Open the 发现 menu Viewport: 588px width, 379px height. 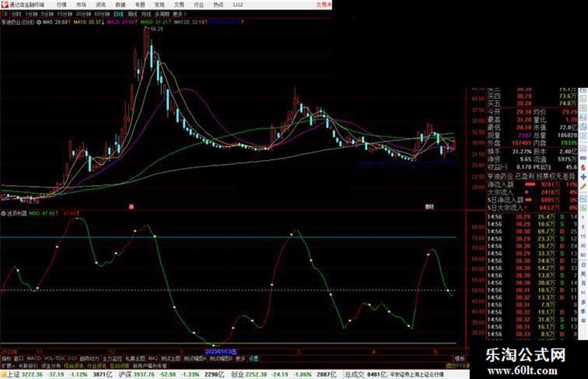tap(159, 5)
